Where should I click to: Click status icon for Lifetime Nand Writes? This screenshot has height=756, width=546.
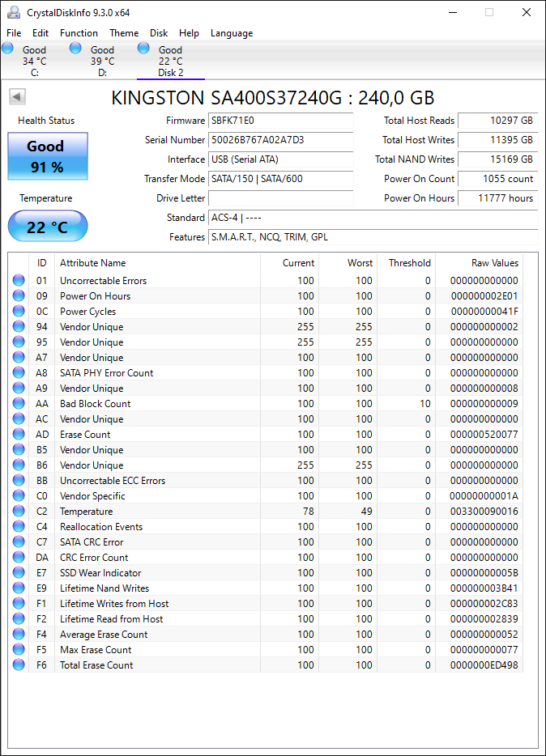click(19, 588)
